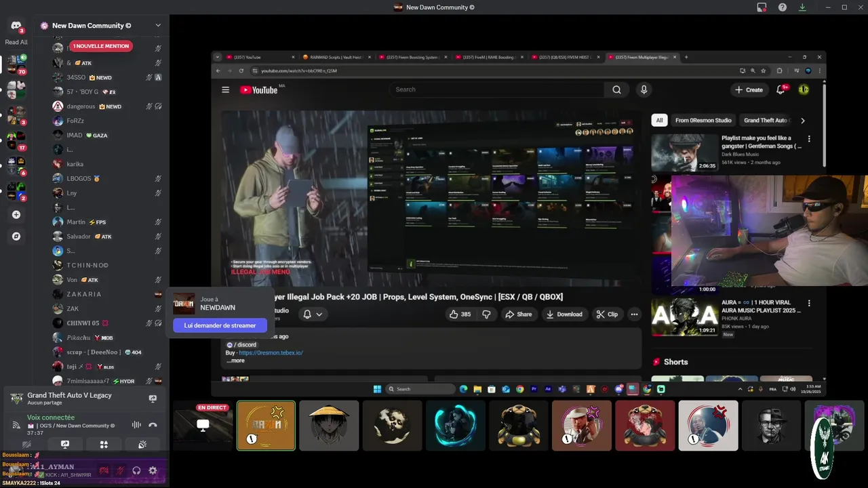This screenshot has height=488, width=868.
Task: Toggle camera in voice panel
Action: 26,445
